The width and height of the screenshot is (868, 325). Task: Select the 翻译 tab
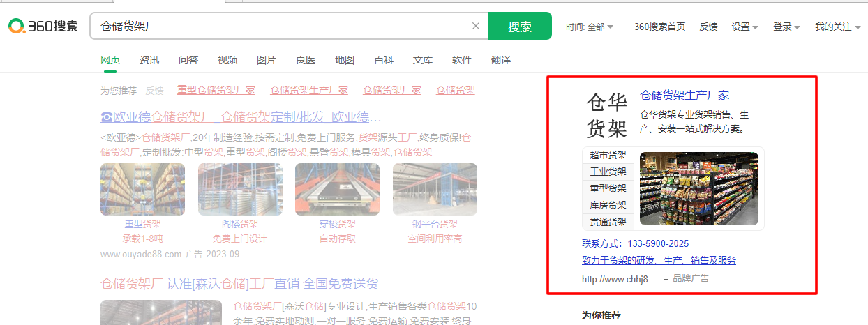501,60
